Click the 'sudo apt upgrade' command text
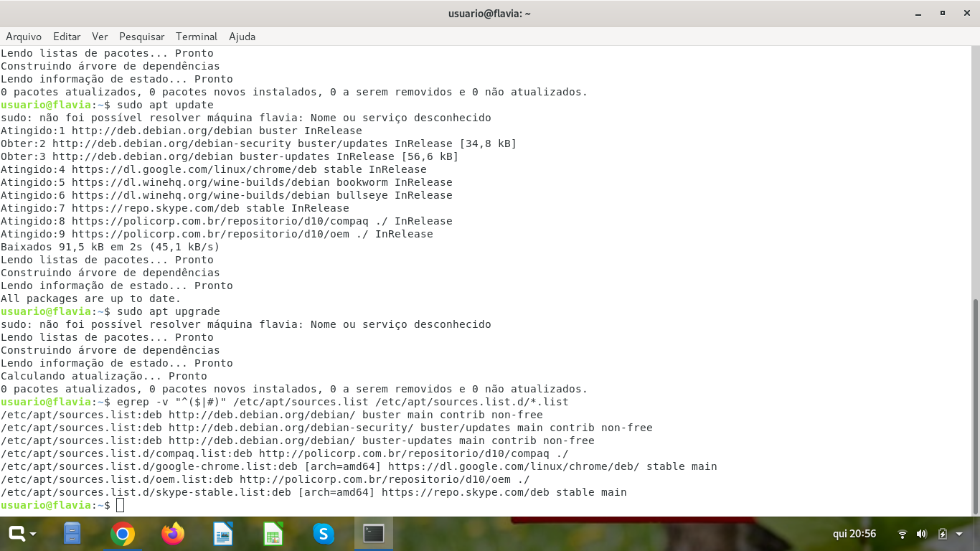This screenshot has height=551, width=980. 168,311
